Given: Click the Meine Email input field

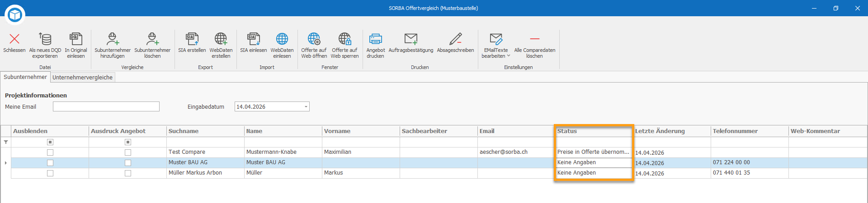Looking at the screenshot, I should point(106,106).
